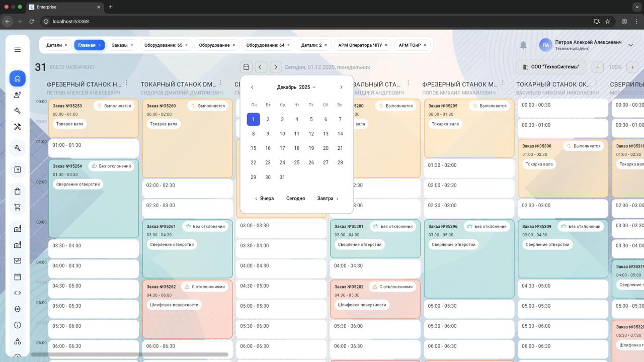Expand the Декабрь 2025 month dropdown
The height and width of the screenshot is (362, 644).
pos(296,87)
